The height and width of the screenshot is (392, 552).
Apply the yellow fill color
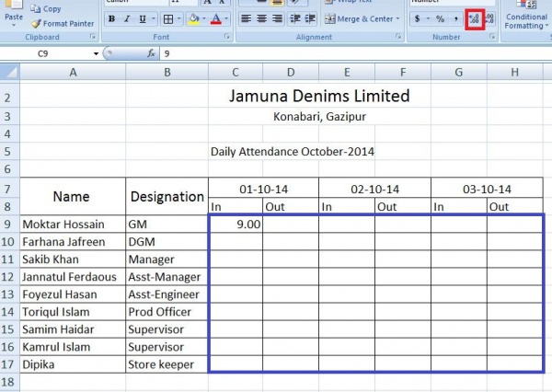(193, 18)
